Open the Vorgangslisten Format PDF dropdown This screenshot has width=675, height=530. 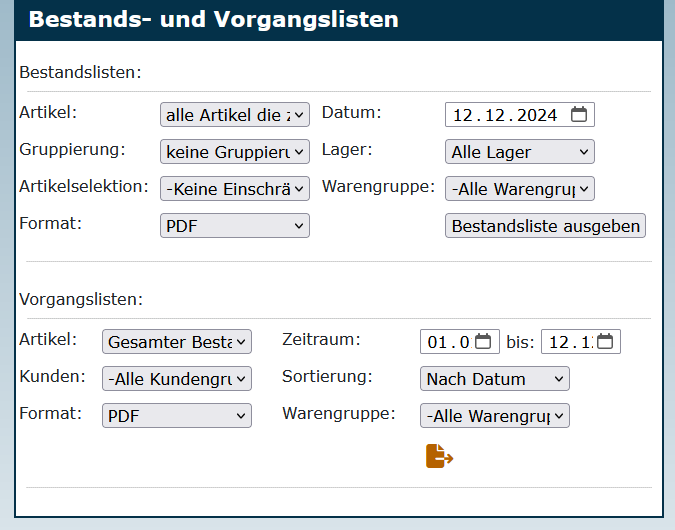(x=177, y=416)
